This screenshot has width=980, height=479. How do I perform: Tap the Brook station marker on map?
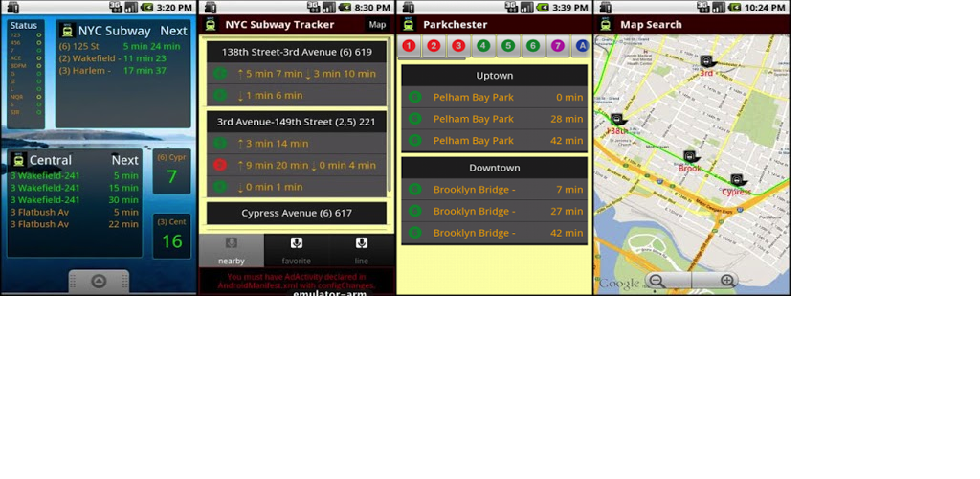coord(690,157)
